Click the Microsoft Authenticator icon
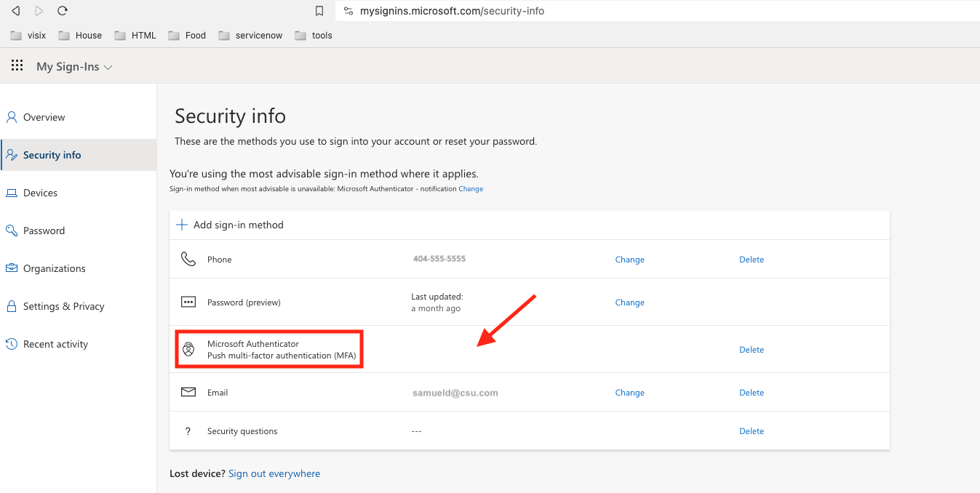980x493 pixels. pos(188,349)
